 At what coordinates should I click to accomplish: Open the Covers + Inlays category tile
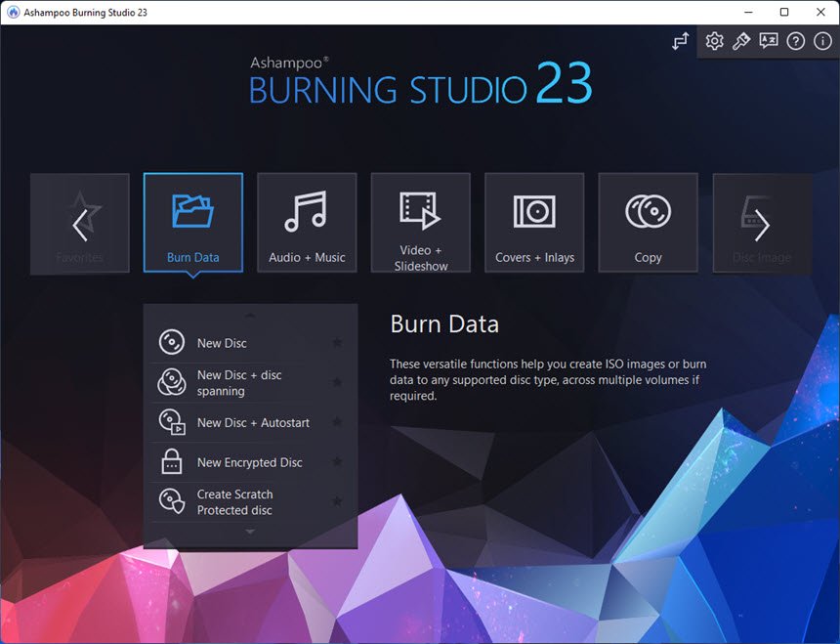tap(534, 223)
